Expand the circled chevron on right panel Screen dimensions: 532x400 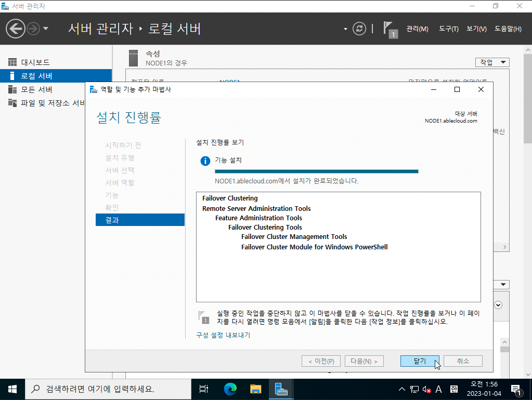[498, 305]
